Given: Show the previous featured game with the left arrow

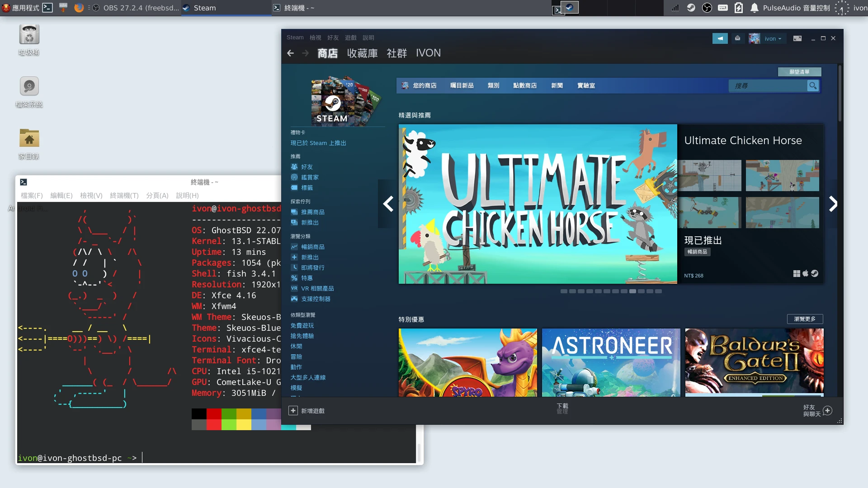Looking at the screenshot, I should pyautogui.click(x=388, y=204).
